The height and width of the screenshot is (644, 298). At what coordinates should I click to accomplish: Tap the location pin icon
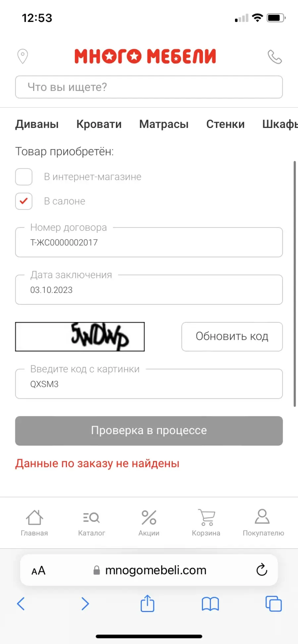[x=23, y=56]
